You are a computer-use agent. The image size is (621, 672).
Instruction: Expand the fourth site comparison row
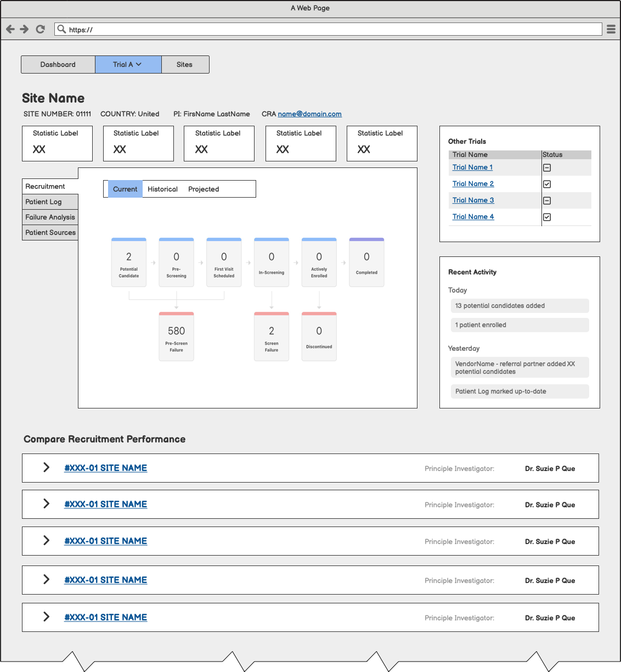(47, 579)
